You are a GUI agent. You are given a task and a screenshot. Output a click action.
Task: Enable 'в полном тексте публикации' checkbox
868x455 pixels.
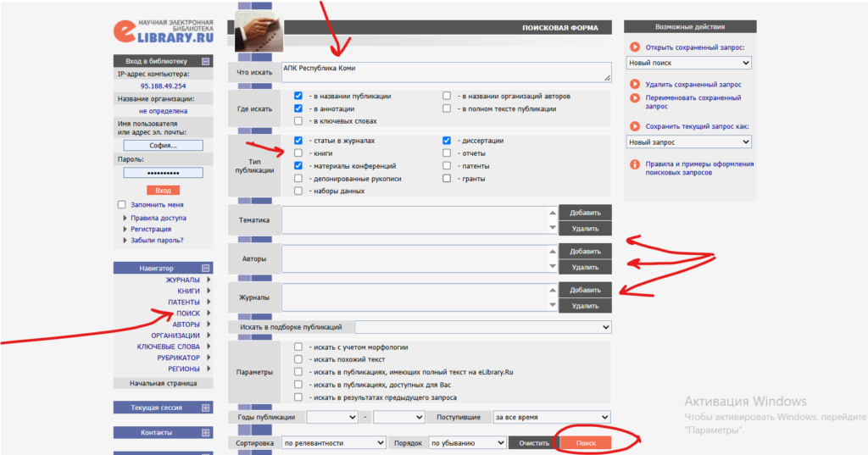(x=447, y=108)
